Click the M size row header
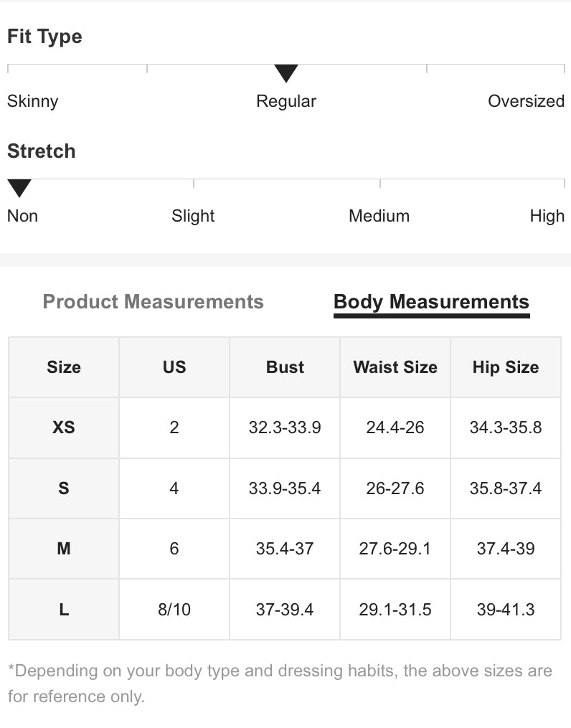This screenshot has height=728, width=571. [64, 549]
